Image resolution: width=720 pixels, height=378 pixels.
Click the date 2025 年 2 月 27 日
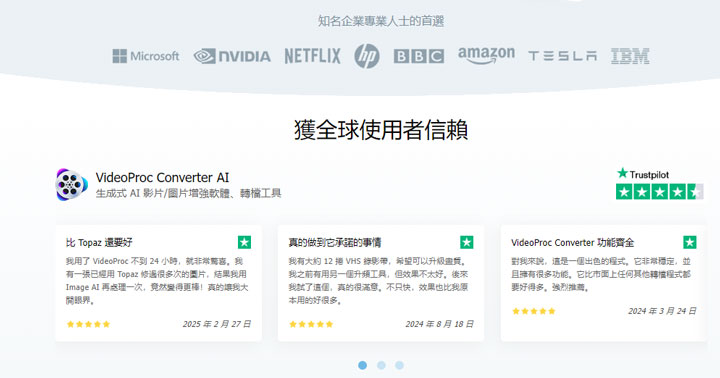coord(217,324)
